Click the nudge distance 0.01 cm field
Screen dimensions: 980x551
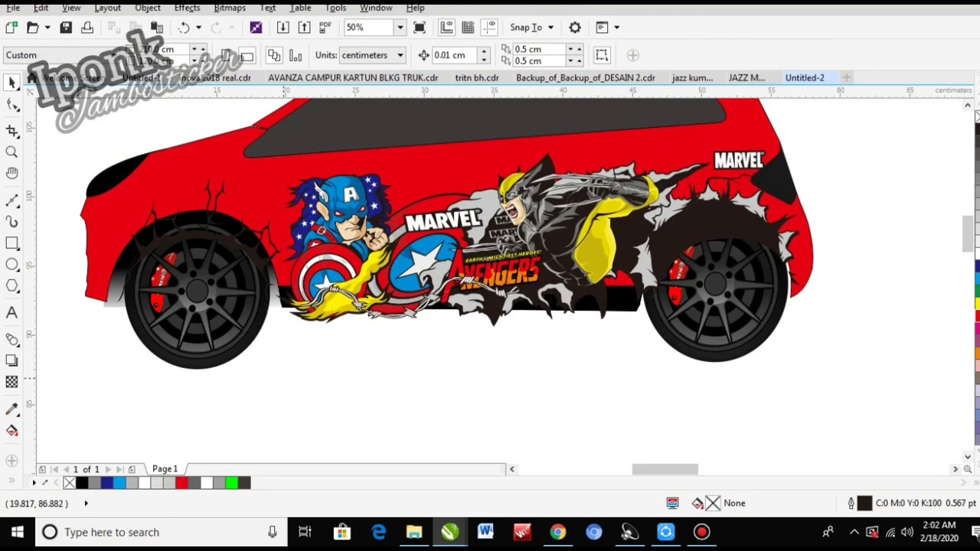click(x=455, y=55)
